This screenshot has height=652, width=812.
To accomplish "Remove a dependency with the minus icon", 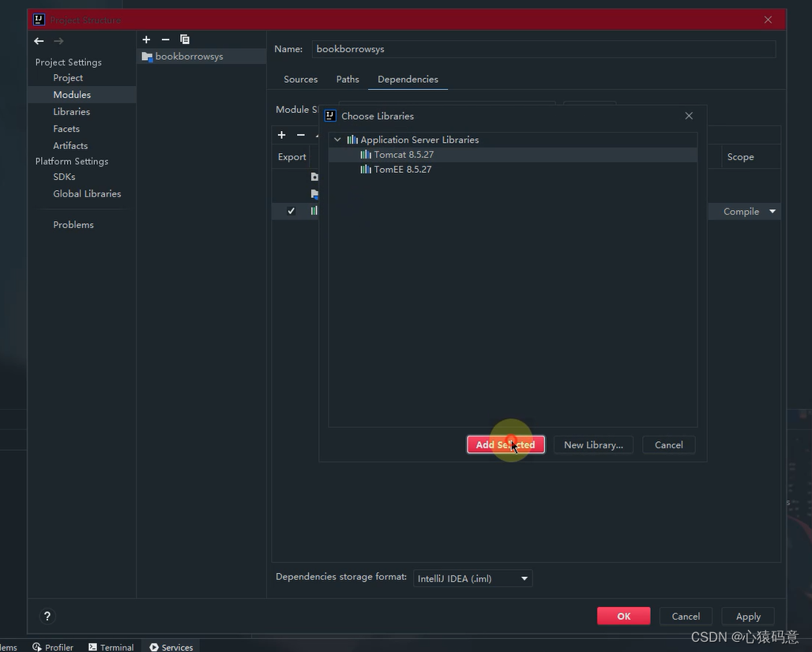I will tap(301, 134).
